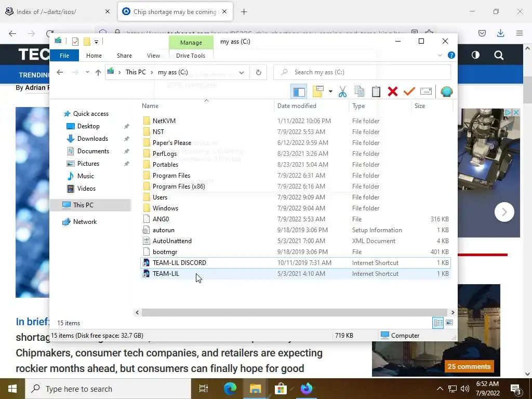Screen dimensions: 532x399
Task: Sort files by the Name column header
Action: (x=206, y=106)
